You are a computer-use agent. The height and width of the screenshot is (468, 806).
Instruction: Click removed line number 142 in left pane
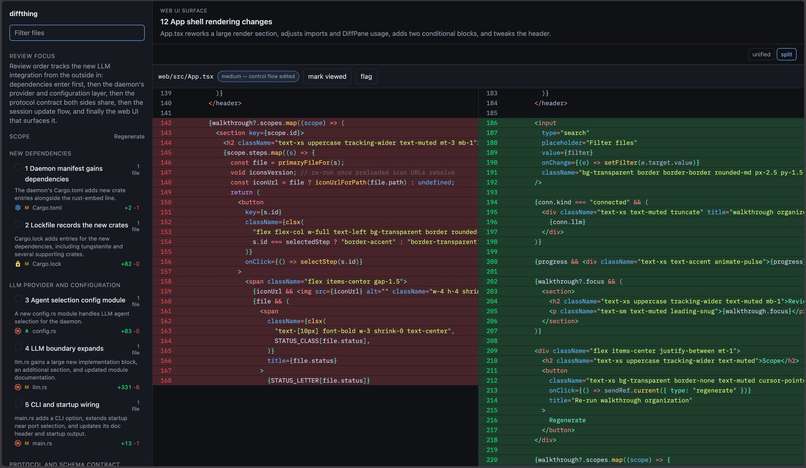(166, 123)
